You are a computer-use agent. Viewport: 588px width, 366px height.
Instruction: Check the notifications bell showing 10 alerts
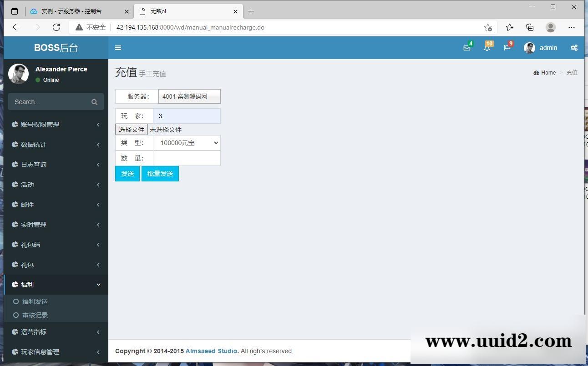[x=487, y=48]
